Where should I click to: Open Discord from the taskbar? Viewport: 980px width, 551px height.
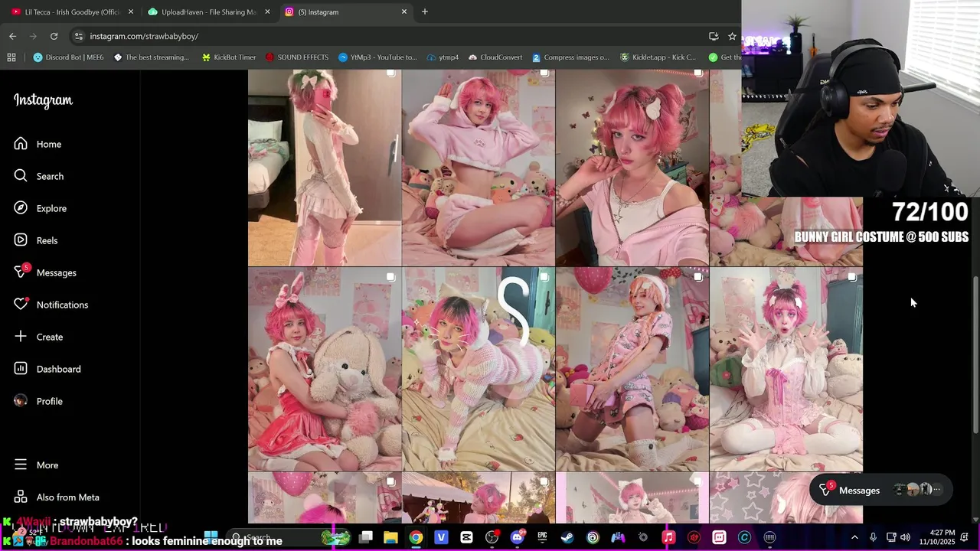[517, 537]
